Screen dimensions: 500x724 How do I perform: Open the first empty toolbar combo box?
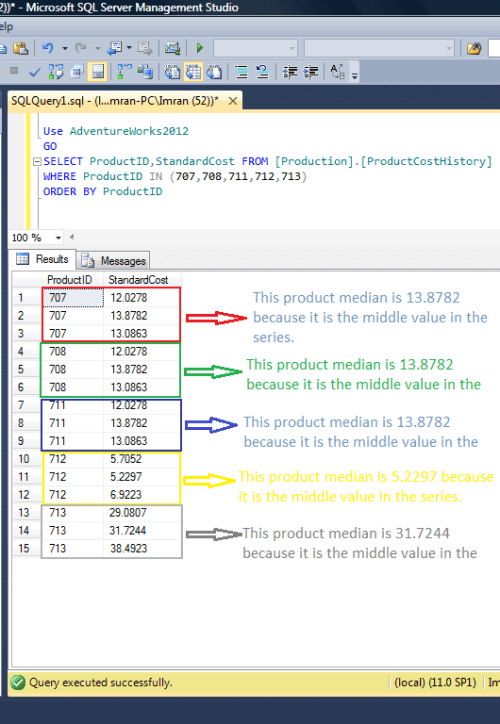point(255,48)
